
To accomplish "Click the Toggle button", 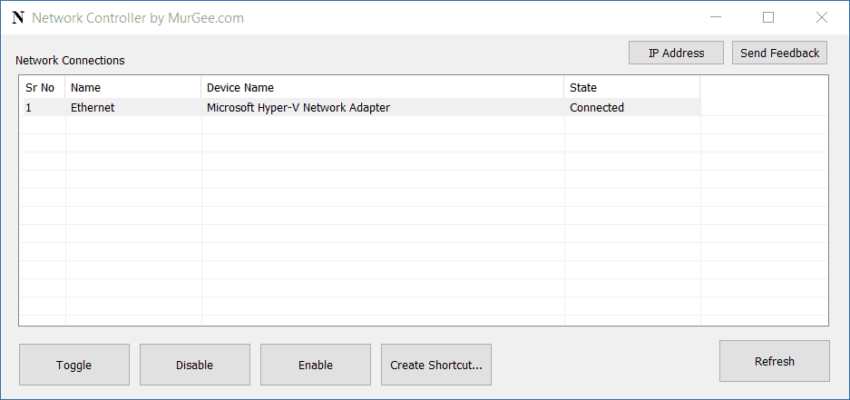I will 74,365.
